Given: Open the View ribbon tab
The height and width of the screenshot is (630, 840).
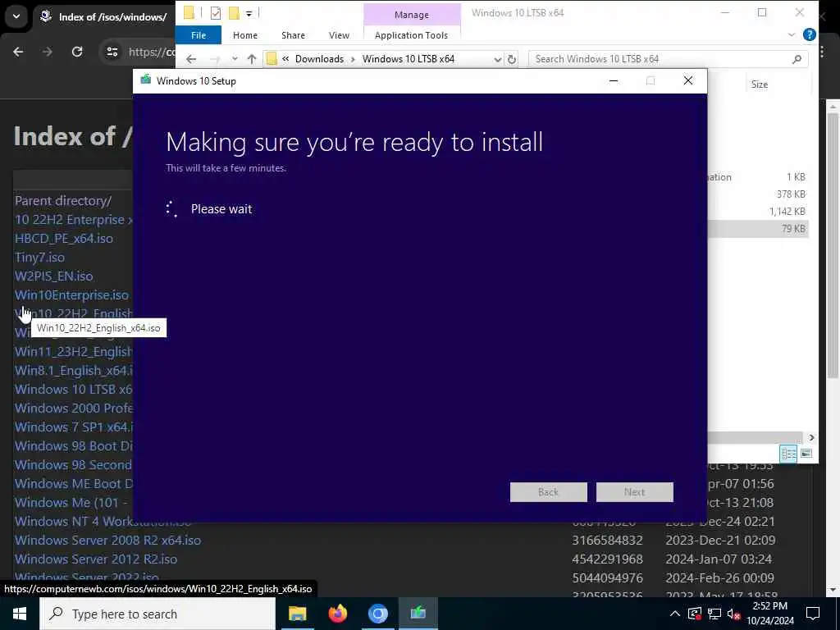Looking at the screenshot, I should click(339, 35).
